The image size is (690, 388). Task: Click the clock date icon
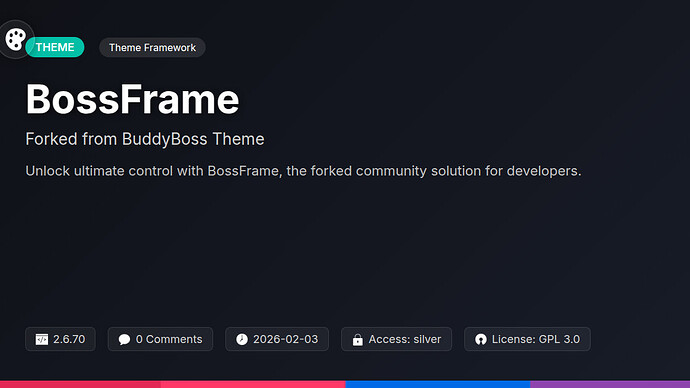click(242, 339)
